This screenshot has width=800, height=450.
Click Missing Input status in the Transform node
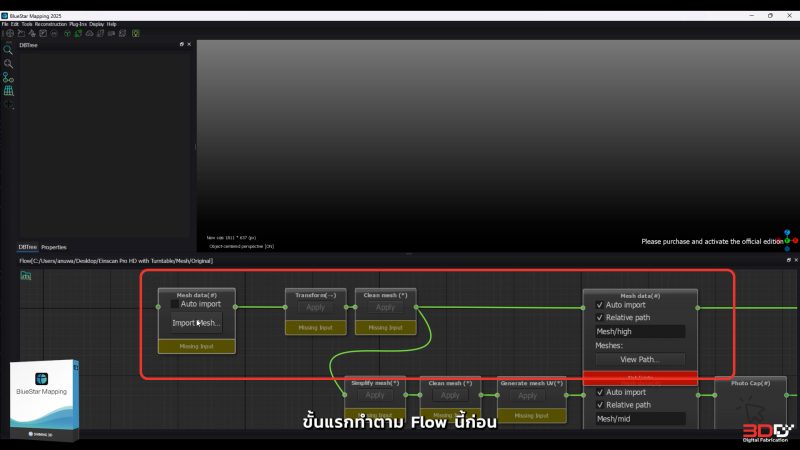(x=315, y=328)
